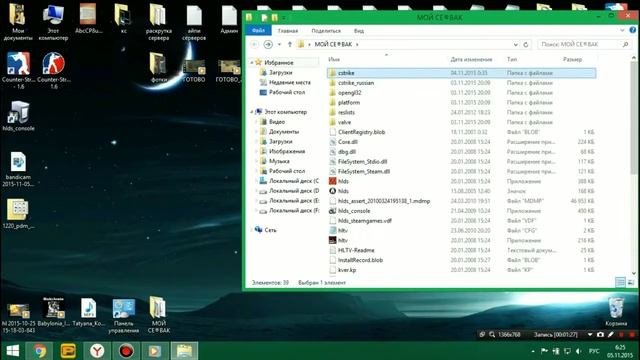Image resolution: width=640 pixels, height=360 pixels.
Task: Click the search field in МОЙ СЕРВАК
Action: pyautogui.click(x=584, y=44)
